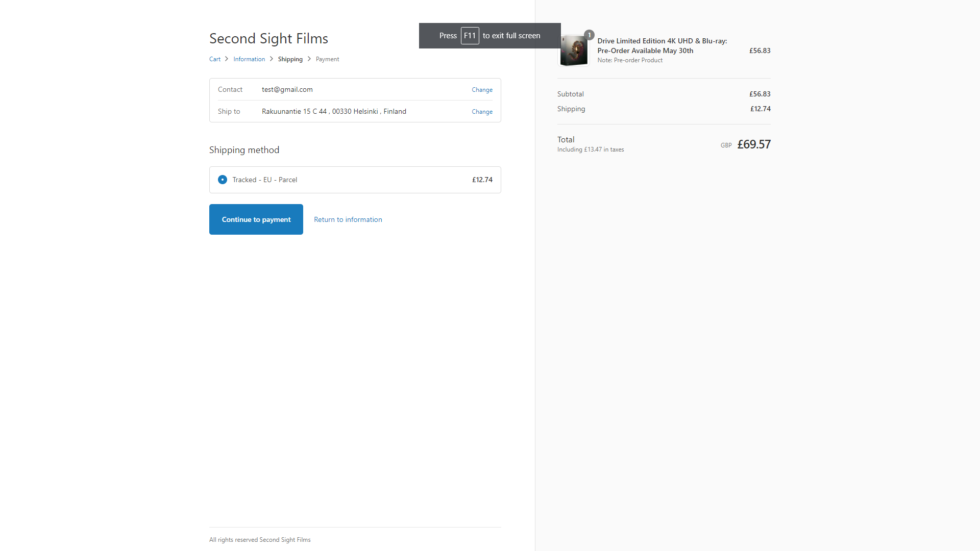Image resolution: width=980 pixels, height=551 pixels.
Task: Click the £56.83 product line price
Action: [759, 51]
